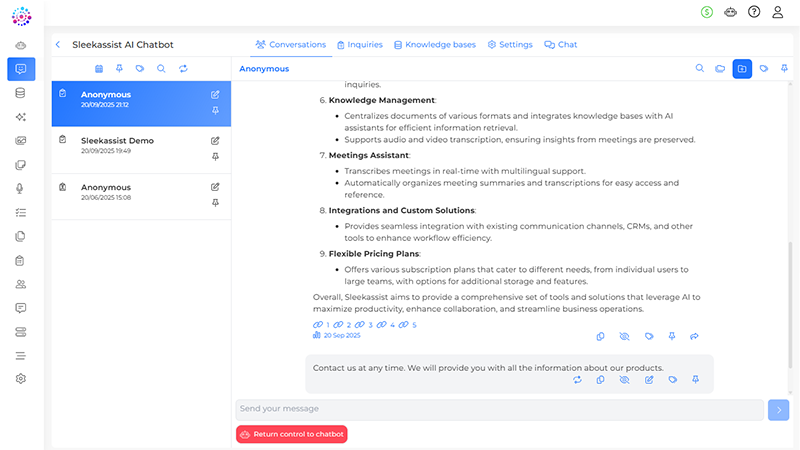Hide the Contact us message with eye icon
This screenshot has width=800, height=450.
pos(624,380)
